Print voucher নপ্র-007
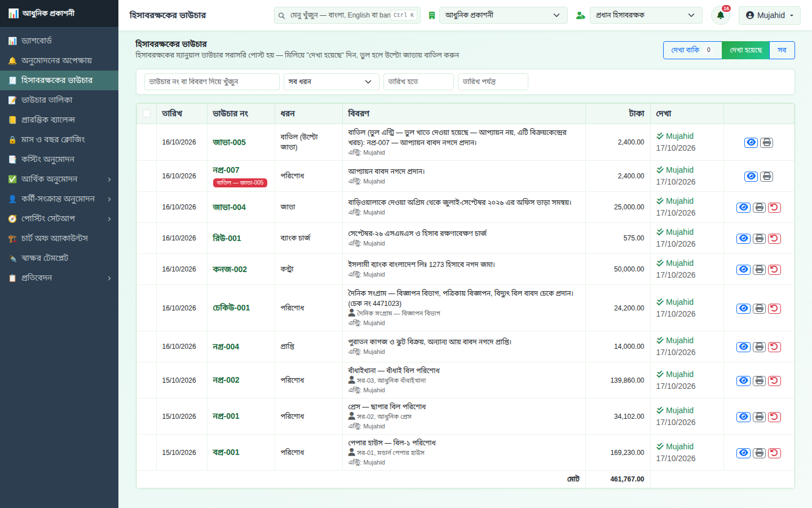812x508 pixels. click(x=766, y=176)
